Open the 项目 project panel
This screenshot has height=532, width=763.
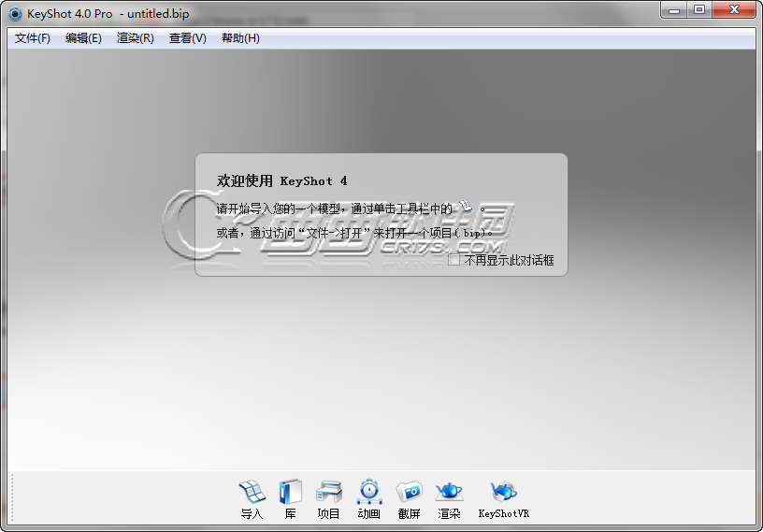click(328, 499)
